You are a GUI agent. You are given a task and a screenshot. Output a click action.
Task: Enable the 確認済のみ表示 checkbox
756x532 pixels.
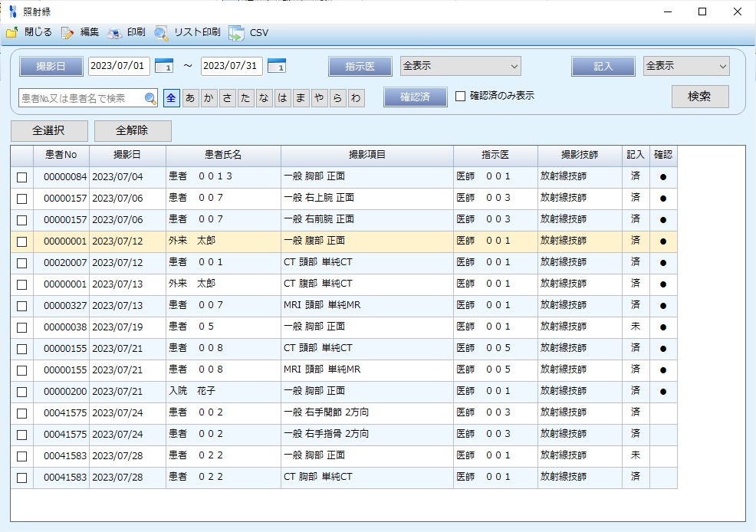click(x=460, y=97)
